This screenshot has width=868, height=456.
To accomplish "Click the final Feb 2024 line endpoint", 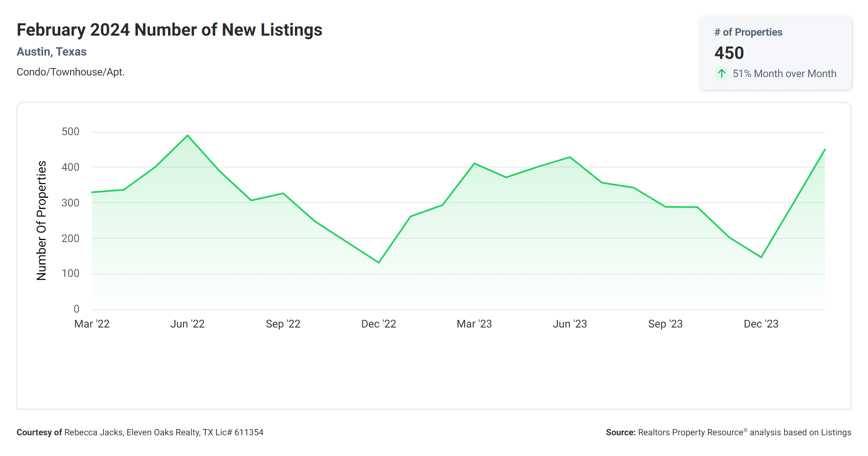I will [825, 150].
